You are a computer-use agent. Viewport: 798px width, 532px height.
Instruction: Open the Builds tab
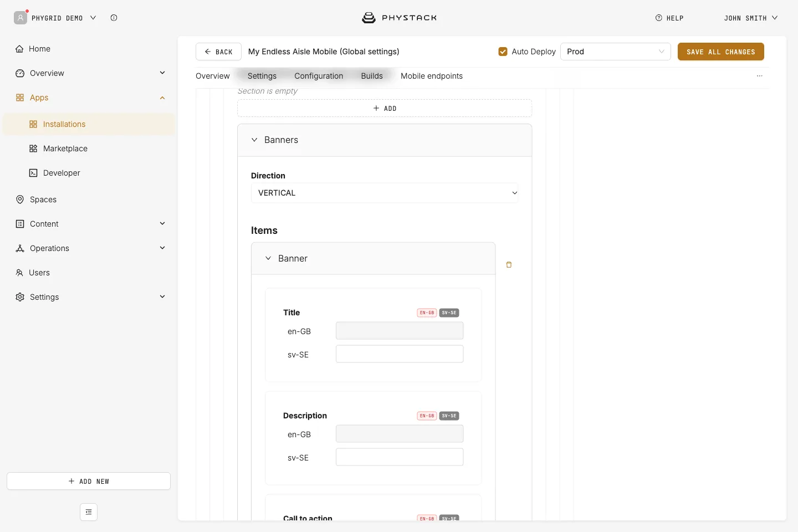coord(372,76)
